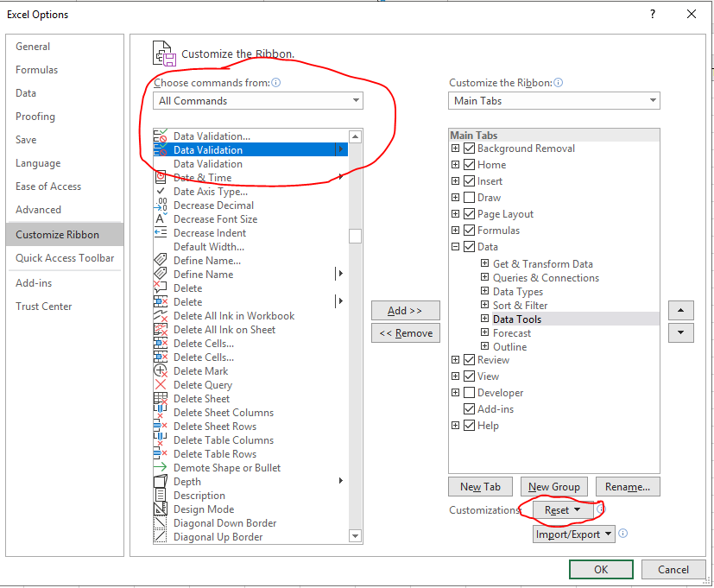The image size is (714, 588).
Task: Click the Decrease Decimal command icon
Action: pos(161,205)
